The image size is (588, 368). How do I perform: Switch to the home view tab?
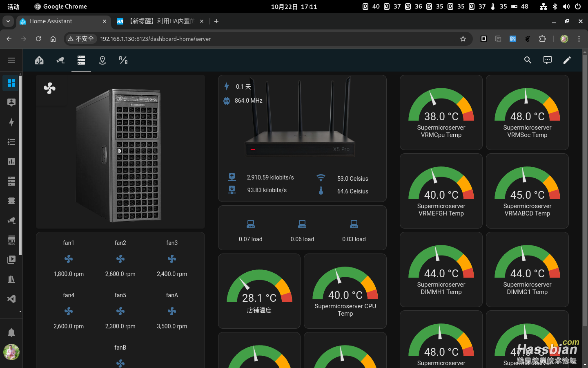[39, 61]
